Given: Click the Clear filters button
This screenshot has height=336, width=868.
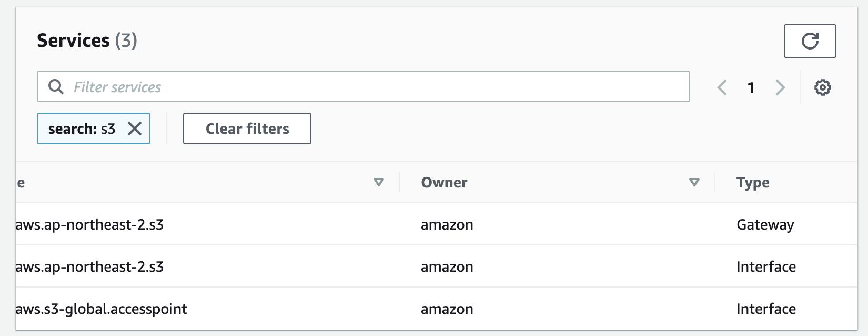Looking at the screenshot, I should (247, 129).
